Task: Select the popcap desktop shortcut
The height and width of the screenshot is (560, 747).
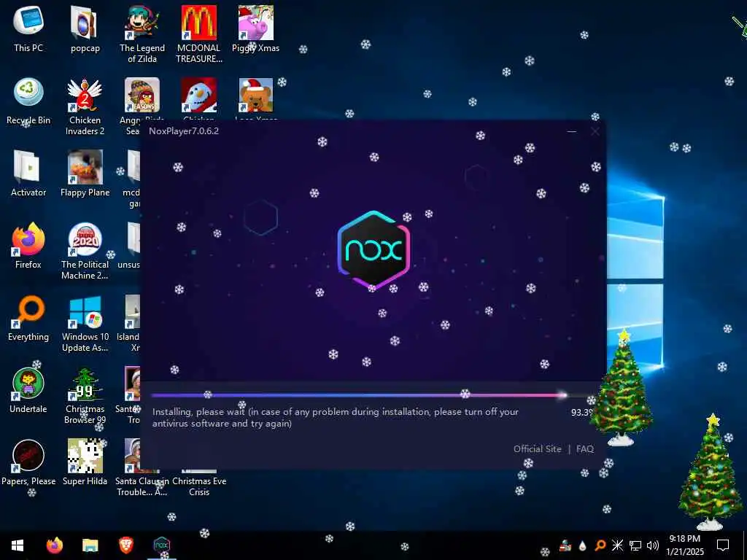Action: point(85,28)
